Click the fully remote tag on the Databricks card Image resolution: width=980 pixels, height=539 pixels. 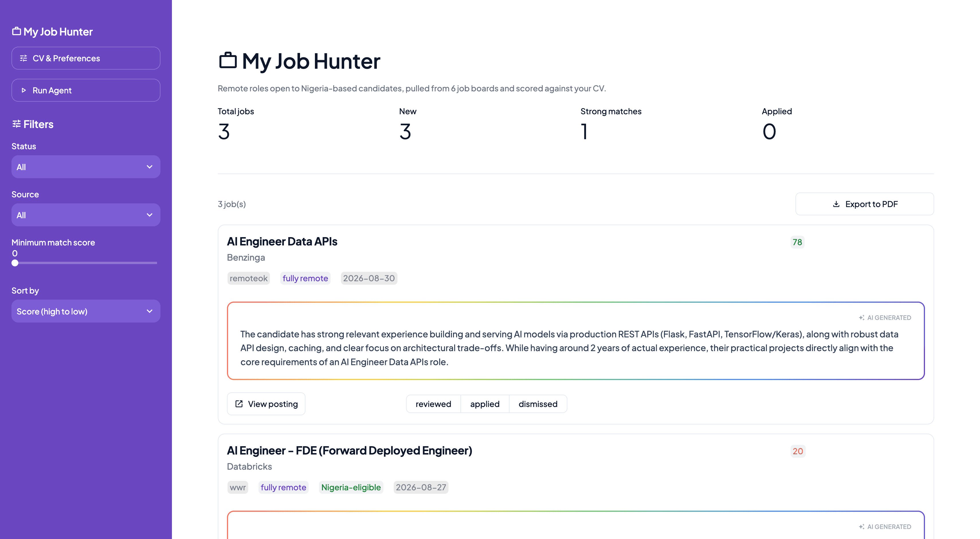pyautogui.click(x=283, y=487)
